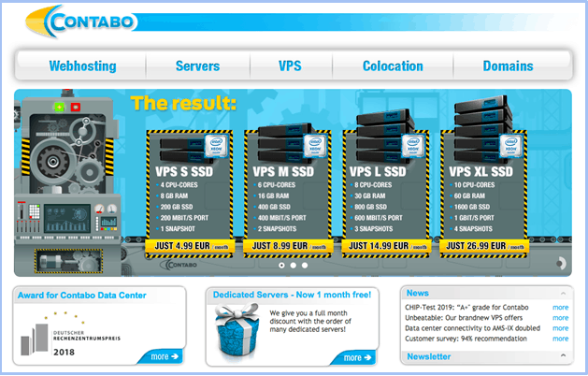Viewport: 588px width, 376px height.
Task: Click 'Data center connectivity to AMS-IX doubled' text
Action: pos(472,328)
